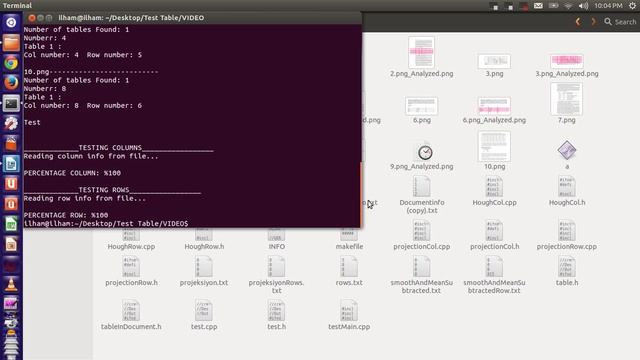Go back in the Files window

tap(578, 22)
